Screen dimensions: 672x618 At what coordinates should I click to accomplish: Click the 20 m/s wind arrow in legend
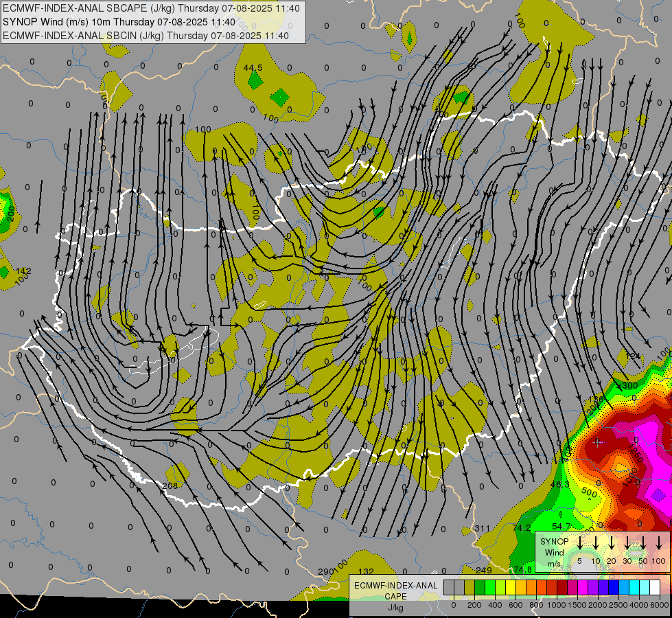[x=611, y=542]
